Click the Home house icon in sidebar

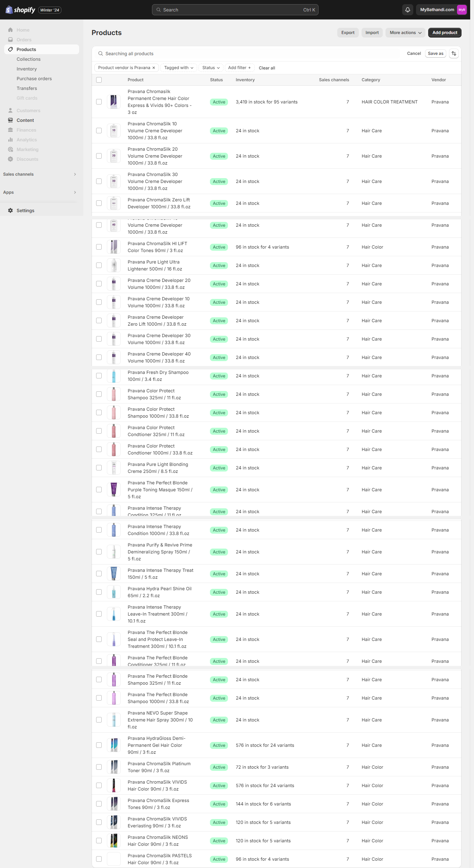[x=10, y=30]
